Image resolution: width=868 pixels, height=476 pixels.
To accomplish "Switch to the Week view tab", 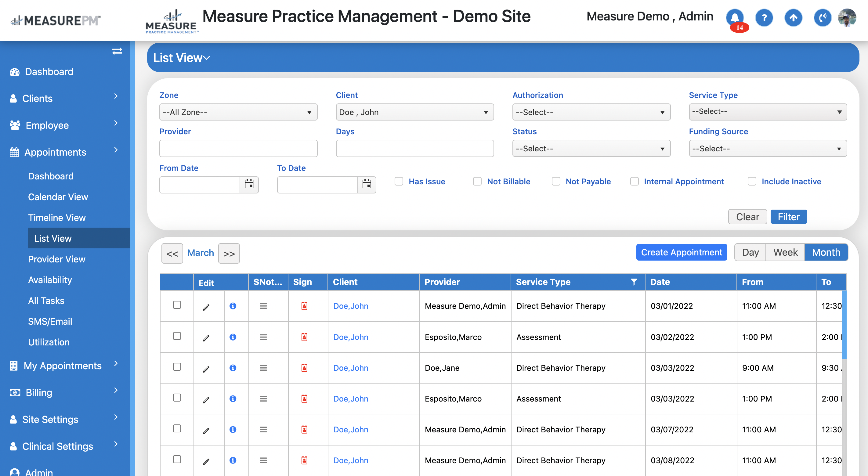I will point(785,252).
